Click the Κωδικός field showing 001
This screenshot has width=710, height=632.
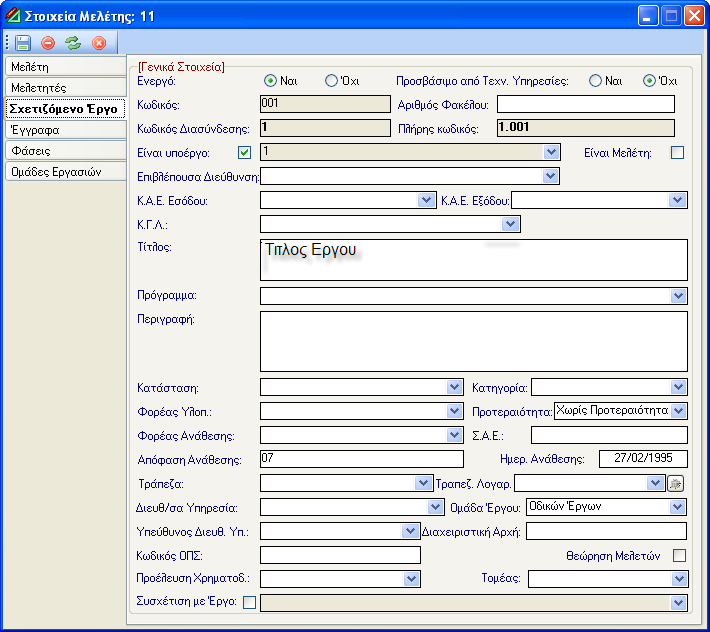(x=325, y=104)
